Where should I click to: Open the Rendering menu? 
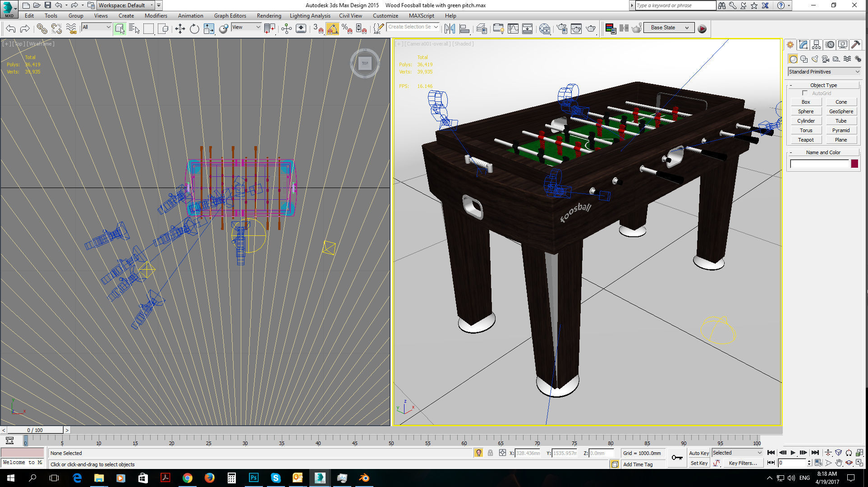click(x=269, y=16)
